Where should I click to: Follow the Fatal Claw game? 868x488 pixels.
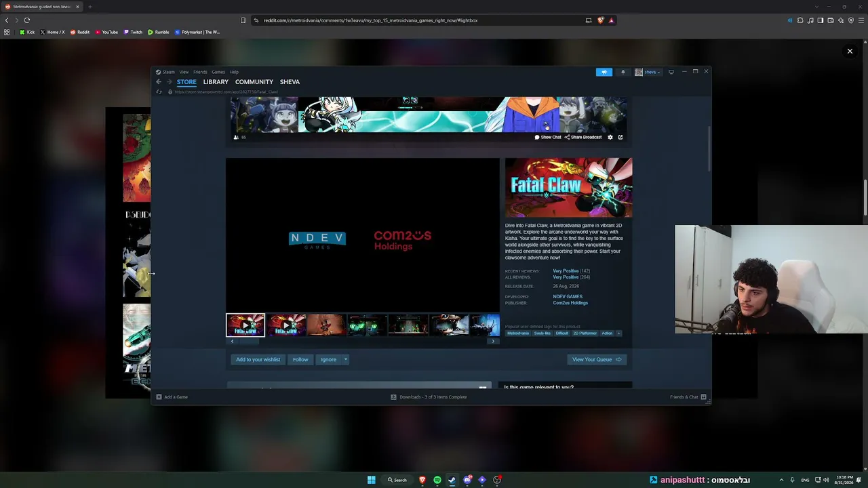[300, 359]
